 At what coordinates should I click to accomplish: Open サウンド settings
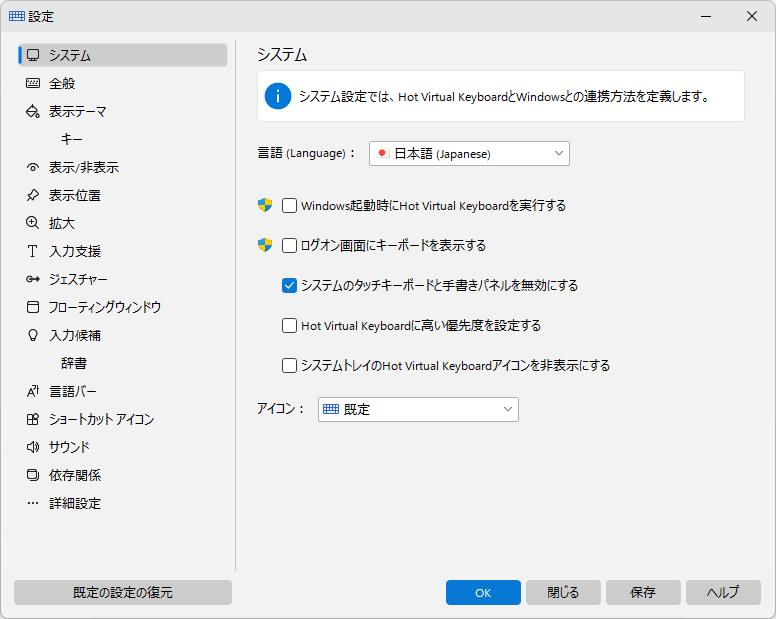coord(123,447)
